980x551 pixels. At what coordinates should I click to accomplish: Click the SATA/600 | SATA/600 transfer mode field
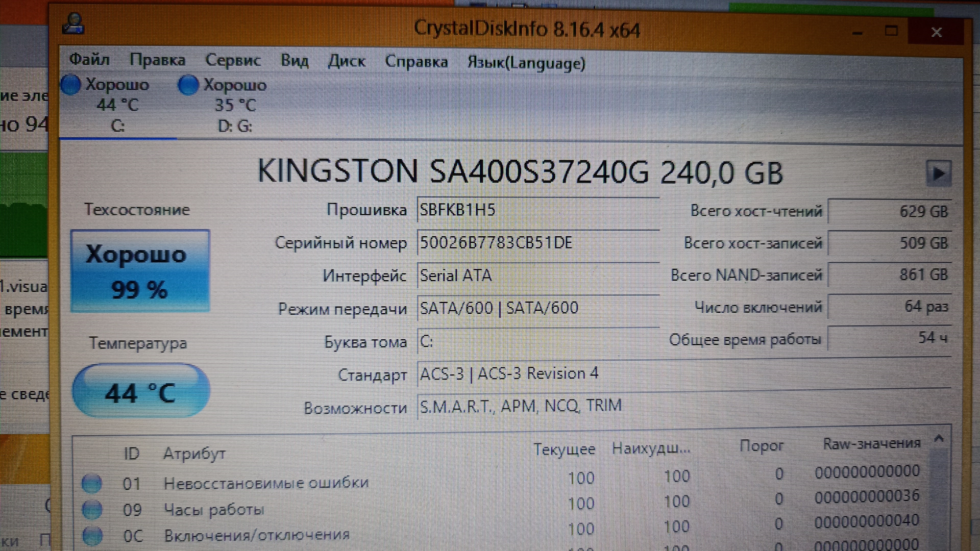point(538,308)
